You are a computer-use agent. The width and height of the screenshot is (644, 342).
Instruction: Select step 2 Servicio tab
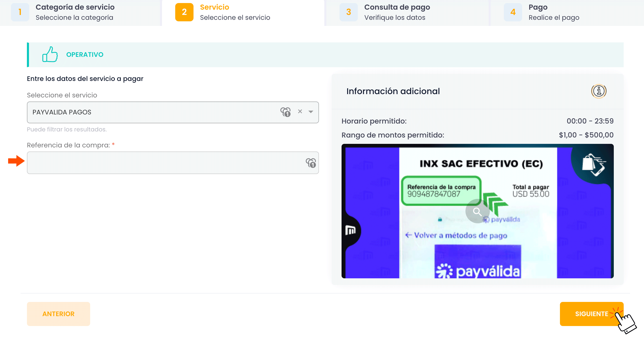click(243, 13)
